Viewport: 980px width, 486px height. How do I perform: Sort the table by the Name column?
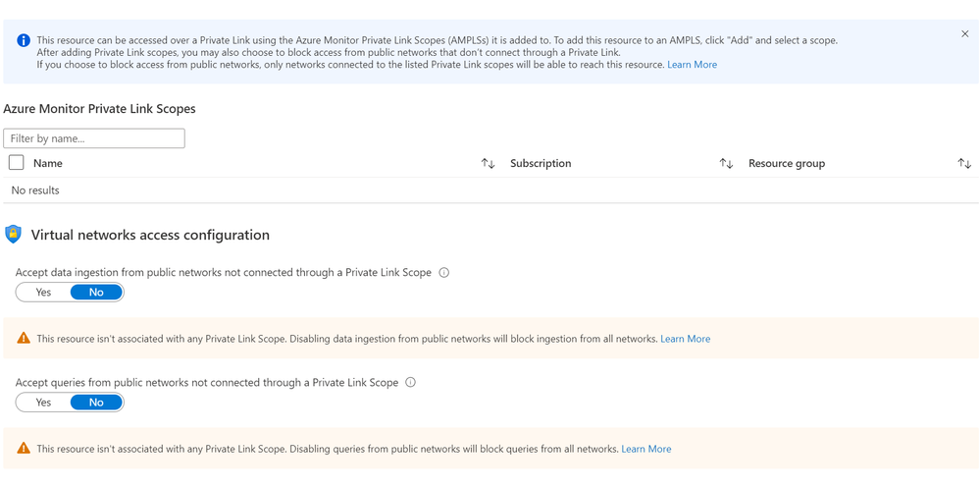pos(488,164)
